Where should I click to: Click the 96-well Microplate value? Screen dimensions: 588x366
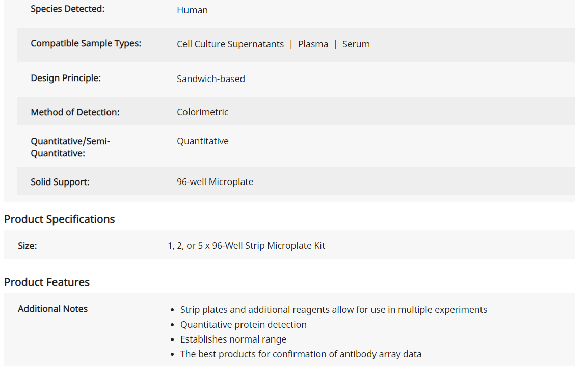pos(215,182)
